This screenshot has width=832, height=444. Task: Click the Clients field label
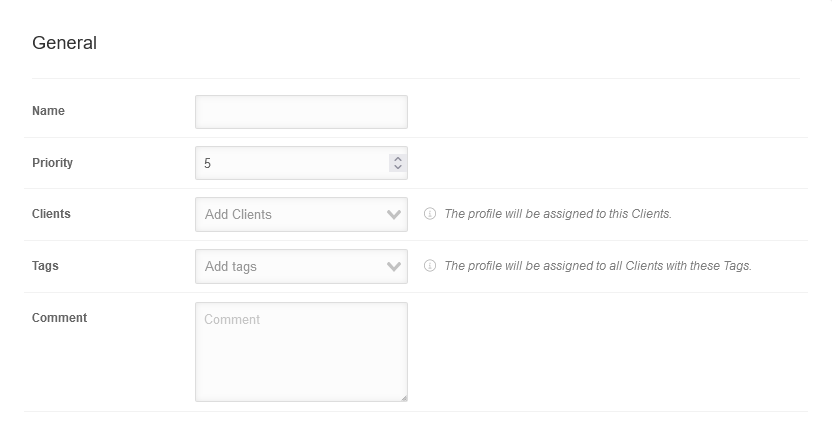point(51,214)
